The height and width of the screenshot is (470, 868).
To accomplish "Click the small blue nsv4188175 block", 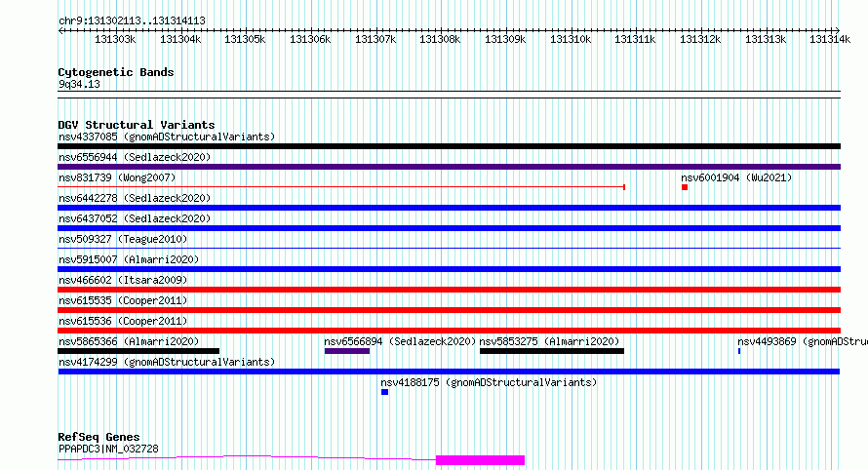I will coord(384,392).
